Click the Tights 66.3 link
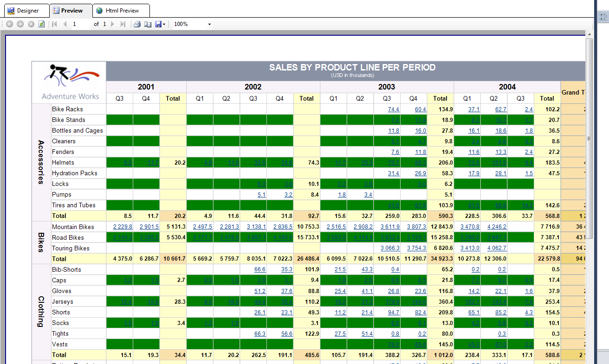Image resolution: width=609 pixels, height=364 pixels. point(260,333)
